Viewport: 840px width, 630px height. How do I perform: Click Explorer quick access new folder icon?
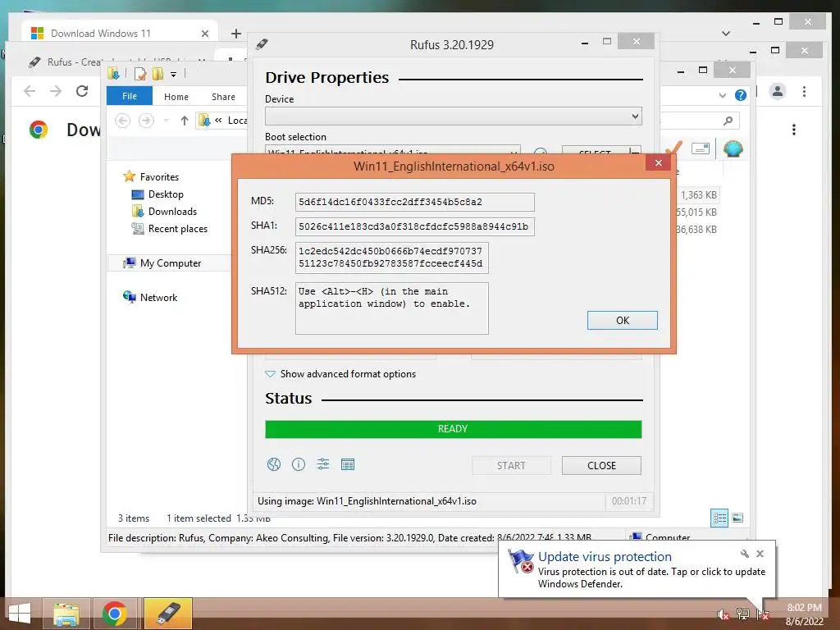pos(157,73)
